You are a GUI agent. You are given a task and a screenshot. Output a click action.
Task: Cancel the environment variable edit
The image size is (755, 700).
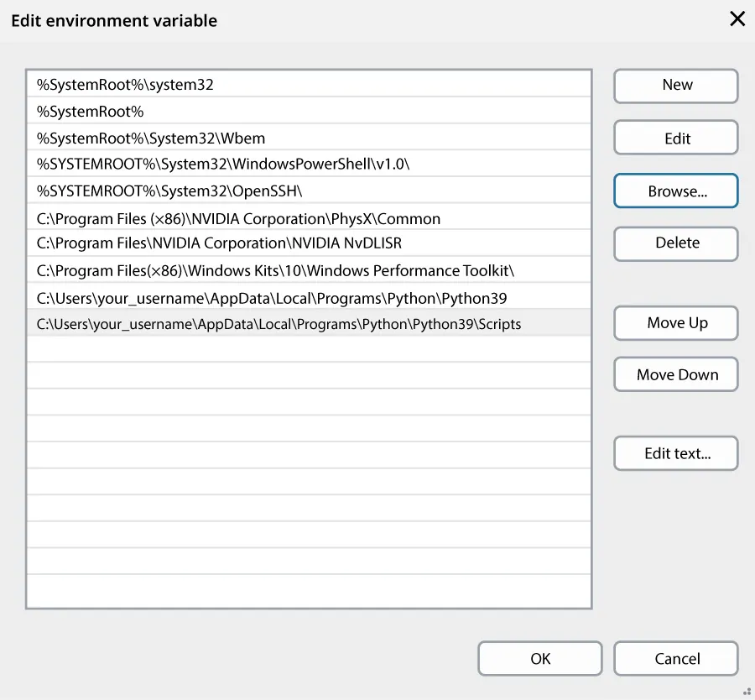pos(675,658)
